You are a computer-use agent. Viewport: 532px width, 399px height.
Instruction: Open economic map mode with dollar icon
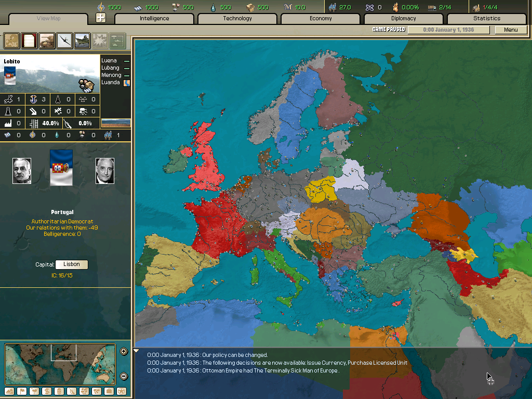click(x=47, y=391)
